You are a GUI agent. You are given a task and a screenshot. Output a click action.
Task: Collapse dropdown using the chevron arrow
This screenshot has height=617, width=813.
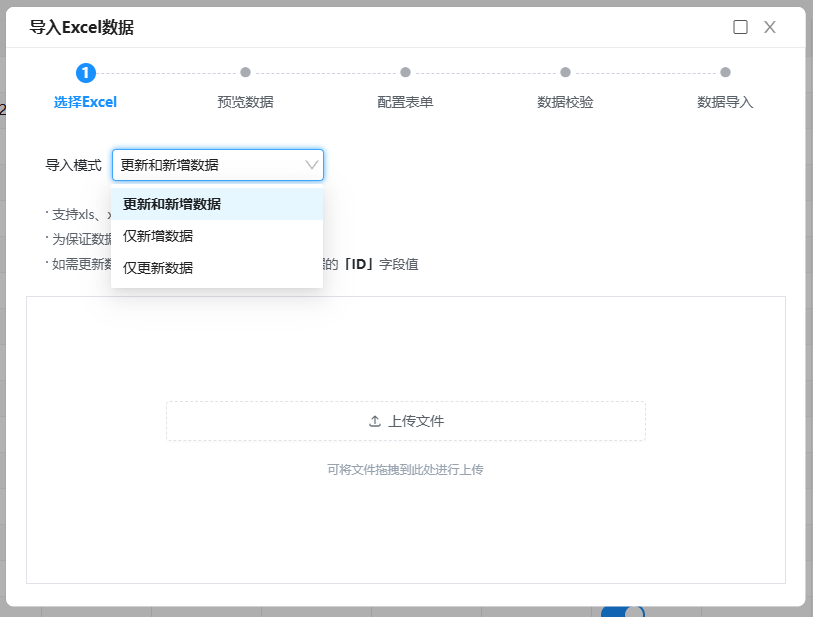312,165
